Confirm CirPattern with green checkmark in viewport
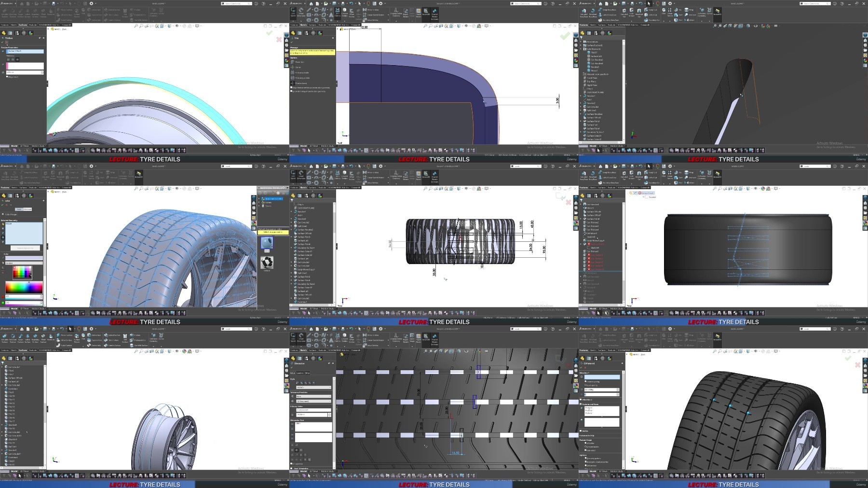The width and height of the screenshot is (868, 488). pos(848,359)
